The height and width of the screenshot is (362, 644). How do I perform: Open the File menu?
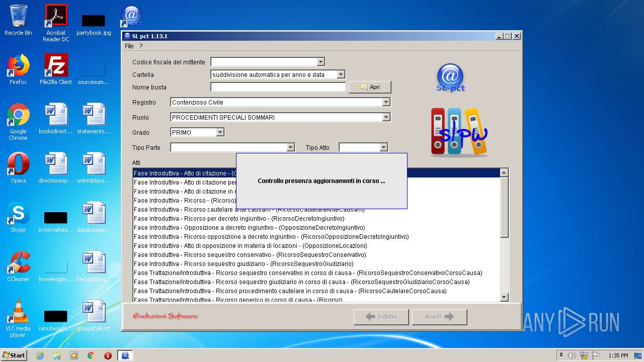(129, 46)
